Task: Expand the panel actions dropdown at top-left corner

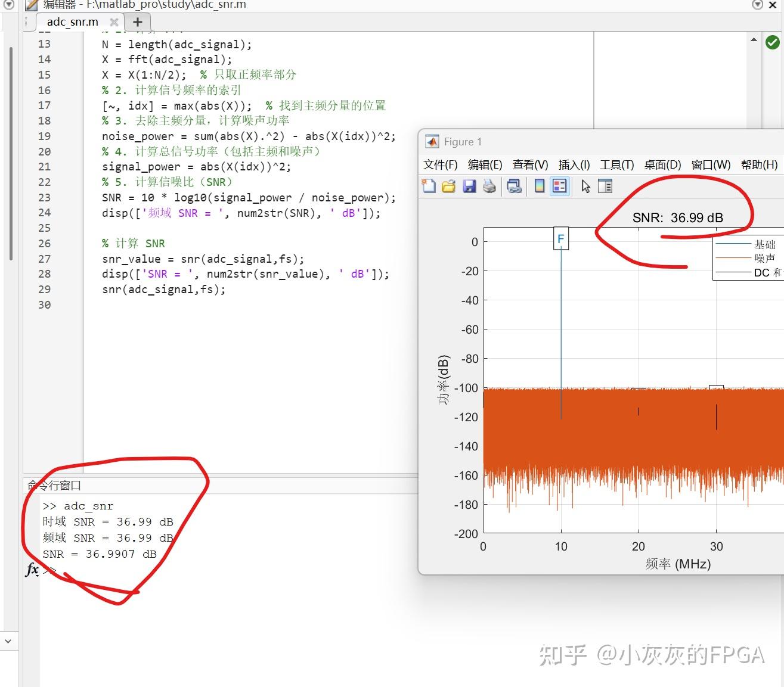Action: (x=9, y=5)
